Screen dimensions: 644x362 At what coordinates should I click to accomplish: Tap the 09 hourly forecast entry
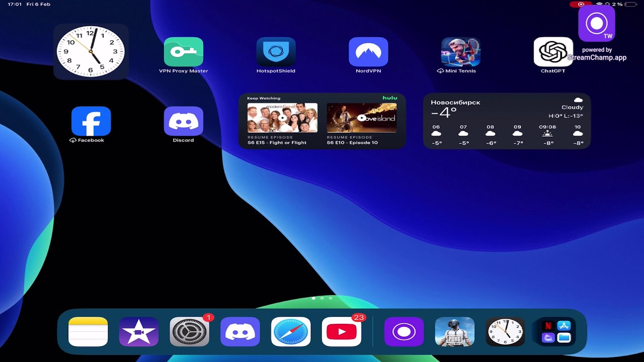click(x=517, y=135)
